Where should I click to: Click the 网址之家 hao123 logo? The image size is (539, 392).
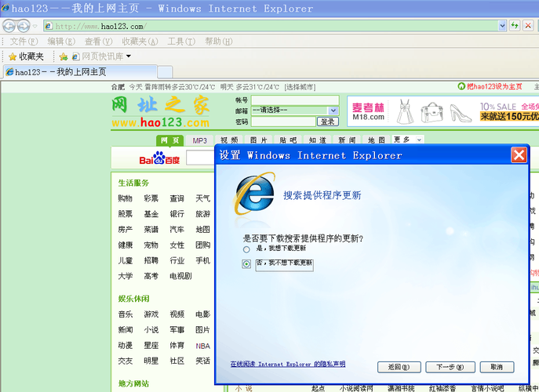pyautogui.click(x=161, y=112)
